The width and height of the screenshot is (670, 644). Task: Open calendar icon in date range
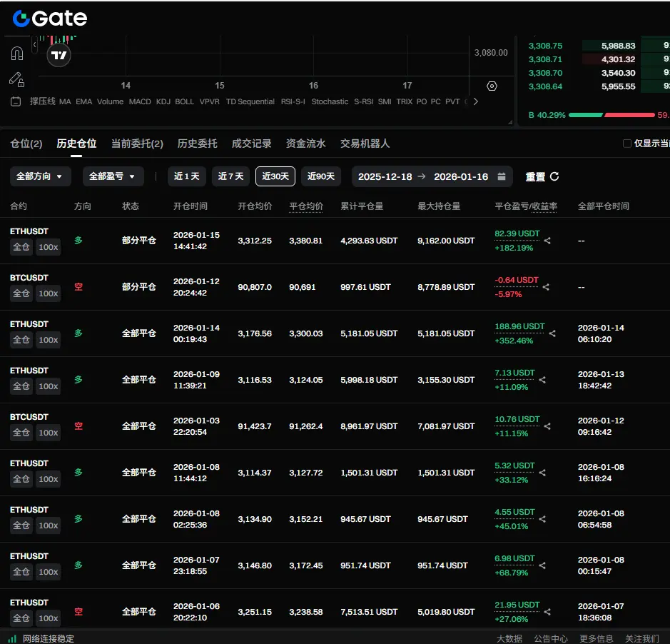[502, 176]
